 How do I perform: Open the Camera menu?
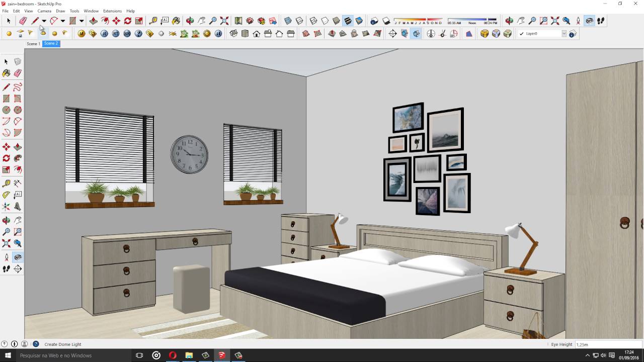coord(44,11)
